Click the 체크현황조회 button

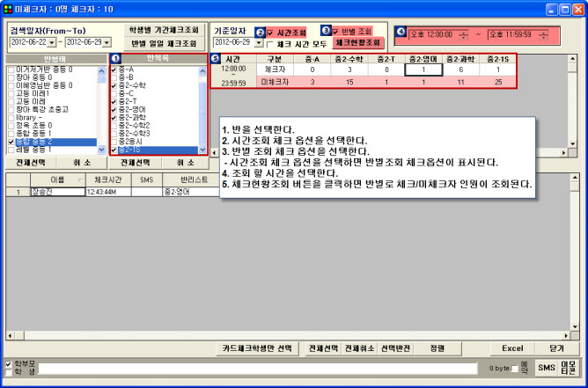point(357,42)
